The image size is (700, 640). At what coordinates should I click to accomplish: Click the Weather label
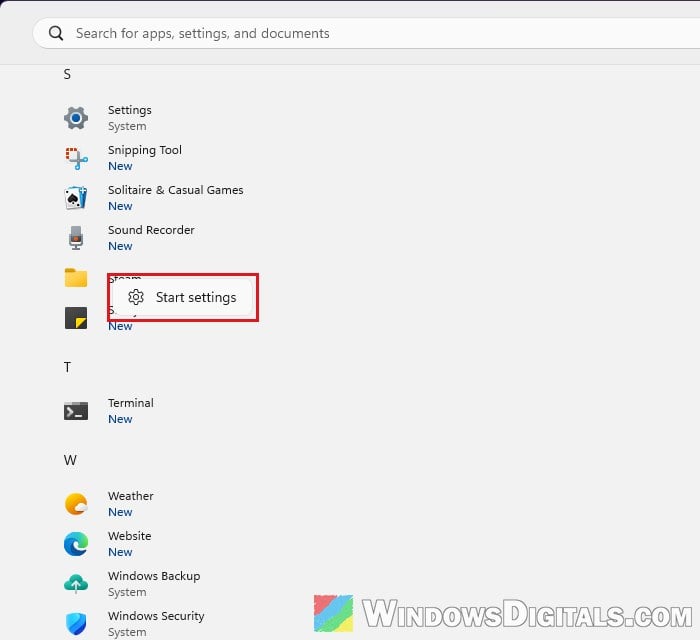[131, 496]
